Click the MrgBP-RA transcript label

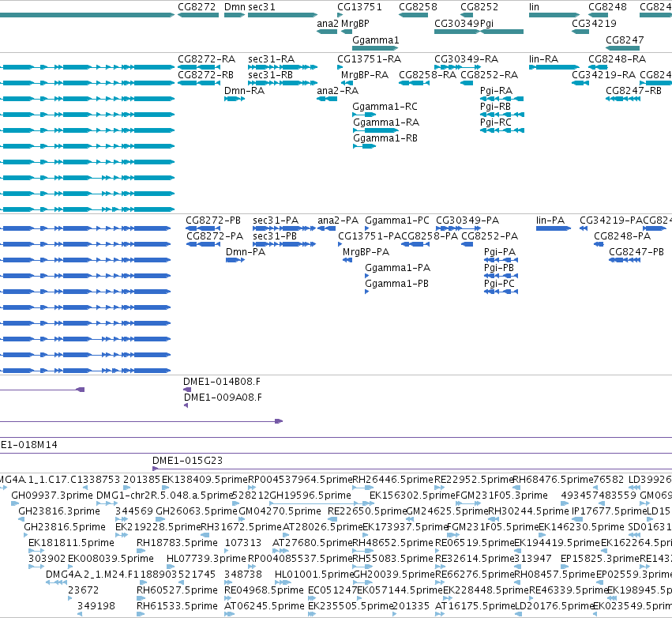click(365, 75)
